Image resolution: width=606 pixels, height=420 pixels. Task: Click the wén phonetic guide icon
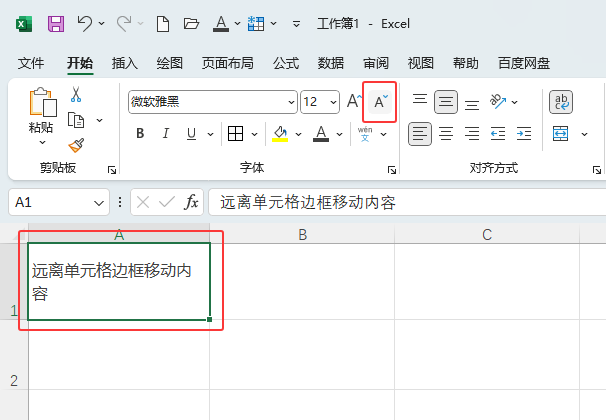[365, 134]
